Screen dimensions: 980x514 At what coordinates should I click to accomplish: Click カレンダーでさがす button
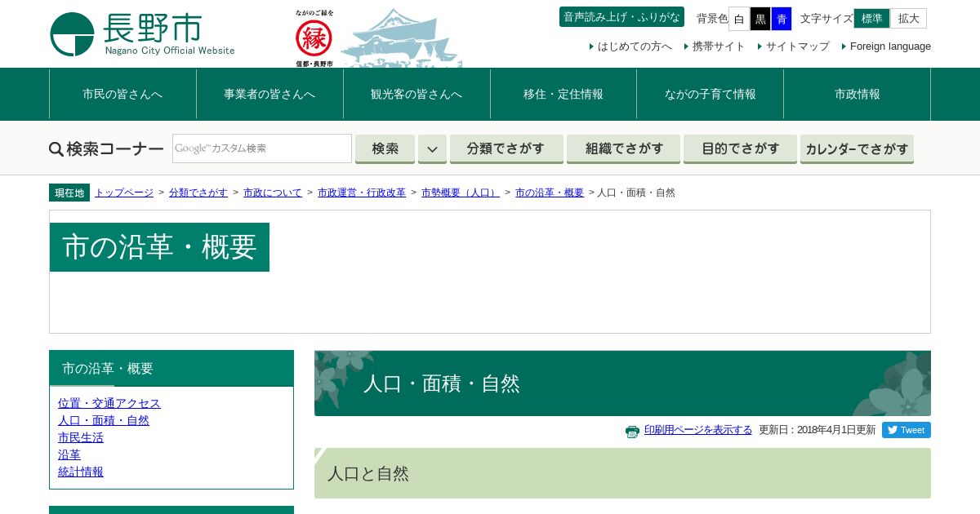click(857, 149)
